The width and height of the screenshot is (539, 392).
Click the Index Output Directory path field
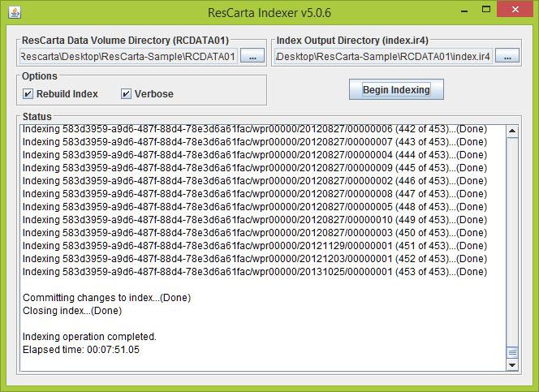(x=383, y=56)
